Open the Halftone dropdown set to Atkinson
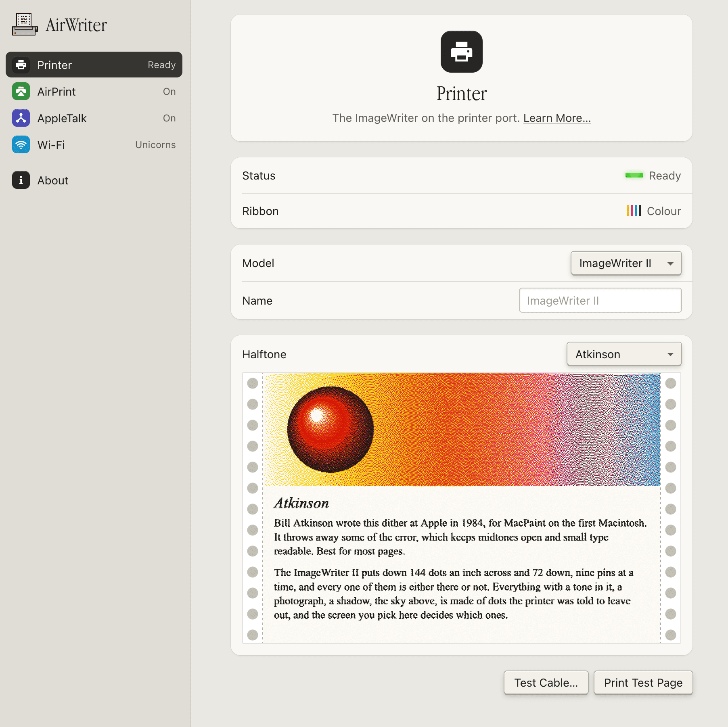The height and width of the screenshot is (727, 728). (x=624, y=354)
